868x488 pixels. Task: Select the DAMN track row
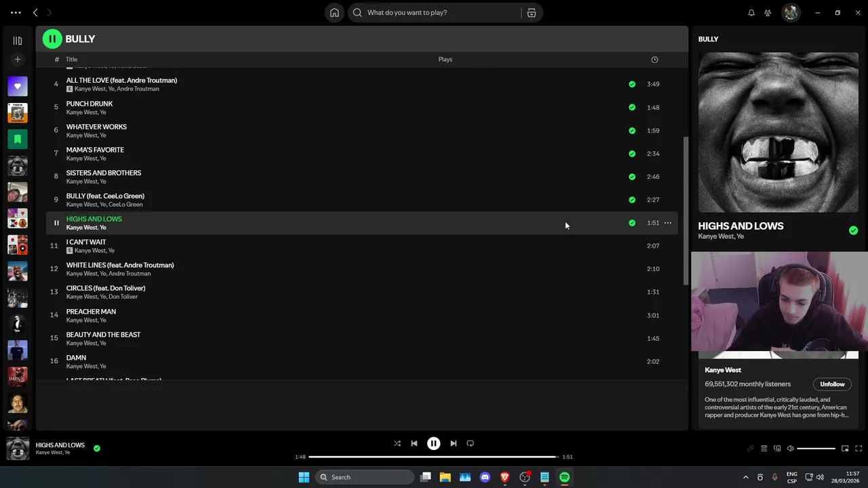[x=362, y=361]
